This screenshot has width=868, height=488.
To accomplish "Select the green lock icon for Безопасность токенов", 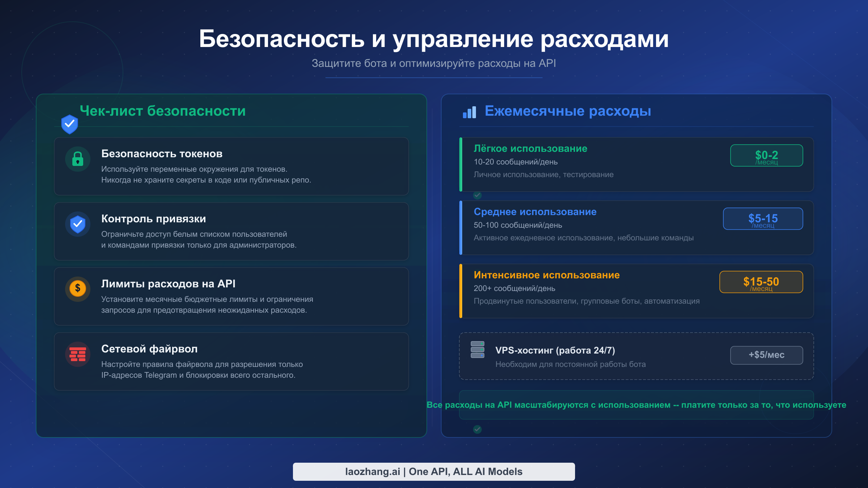I will coord(77,158).
